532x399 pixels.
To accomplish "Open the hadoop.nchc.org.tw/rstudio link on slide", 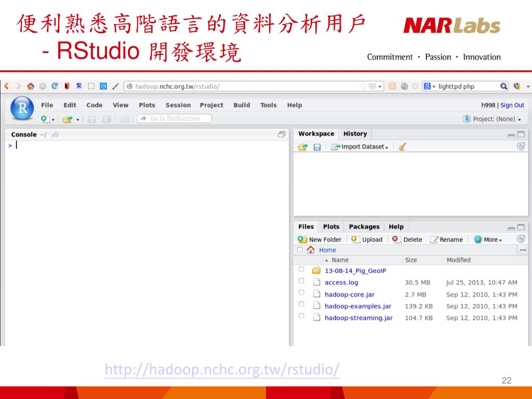I will click(222, 369).
